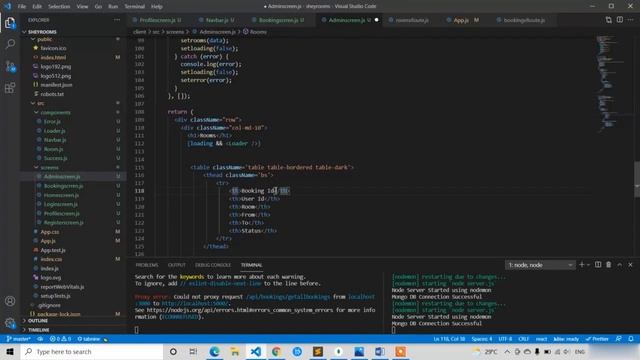
Task: Open Windows Start menu
Action: [10, 351]
